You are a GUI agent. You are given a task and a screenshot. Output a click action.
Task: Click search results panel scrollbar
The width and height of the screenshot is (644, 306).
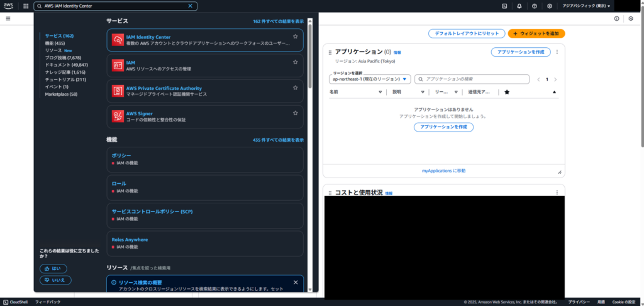coord(310,55)
